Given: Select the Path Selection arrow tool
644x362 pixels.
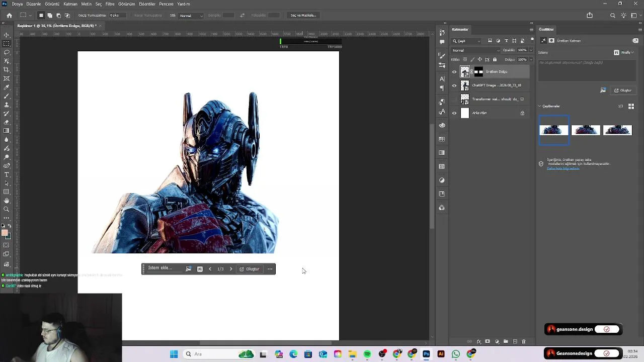Looking at the screenshot, I should pyautogui.click(x=7, y=183).
